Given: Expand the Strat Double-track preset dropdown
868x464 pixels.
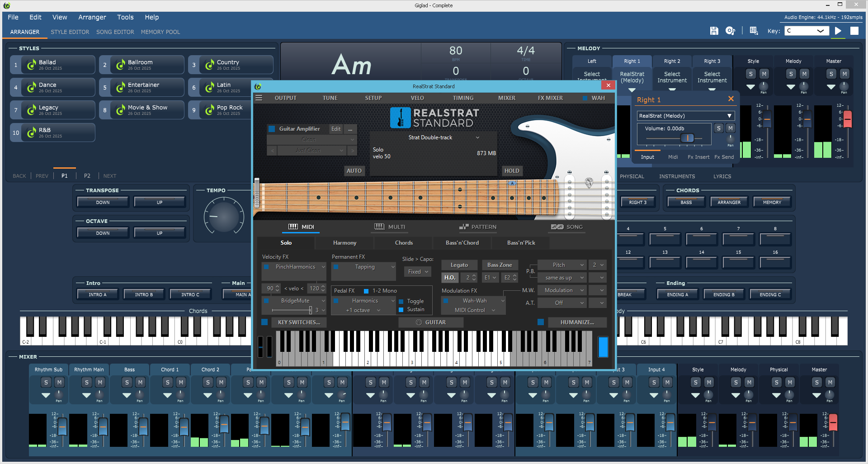Looking at the screenshot, I should point(477,137).
